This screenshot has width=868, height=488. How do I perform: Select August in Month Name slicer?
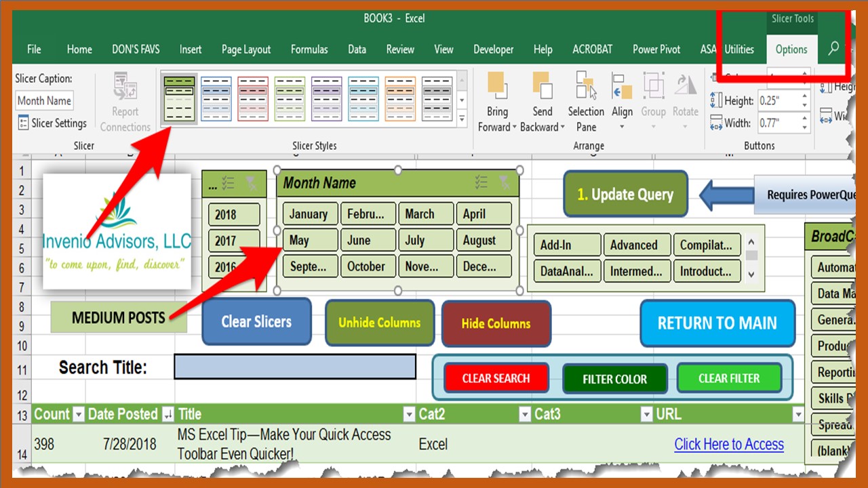tap(484, 240)
